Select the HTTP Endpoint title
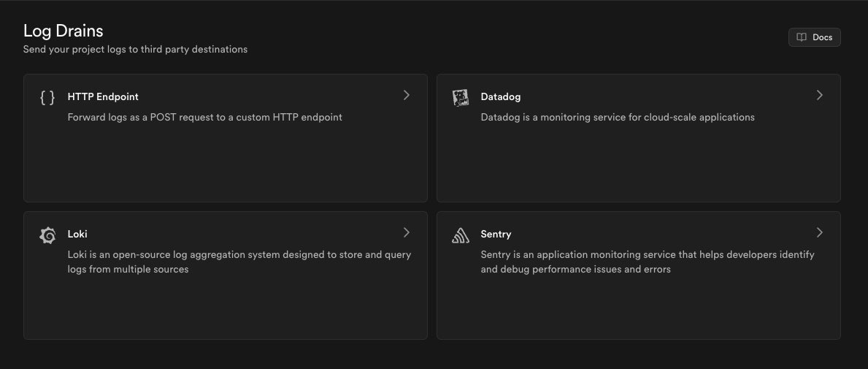 (103, 96)
